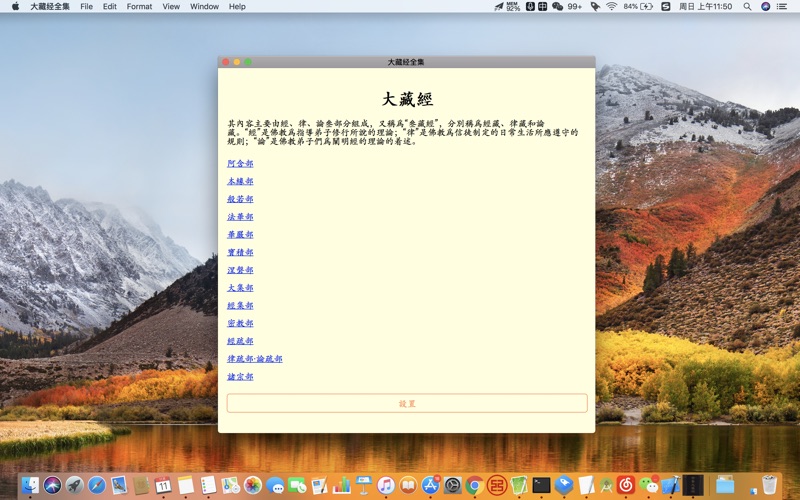The image size is (800, 500).
Task: Open Xcode hammer icon in dock
Action: tap(670, 485)
